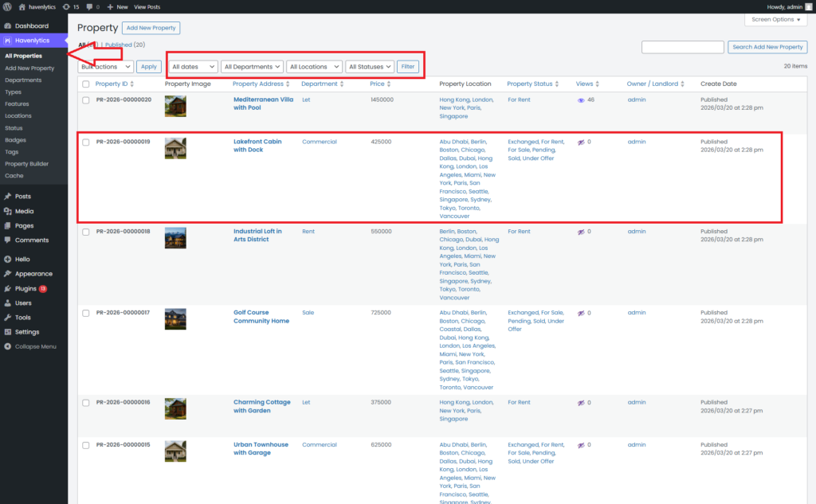Click the comments bubble icon in admin bar
The width and height of the screenshot is (816, 504).
coord(88,6)
